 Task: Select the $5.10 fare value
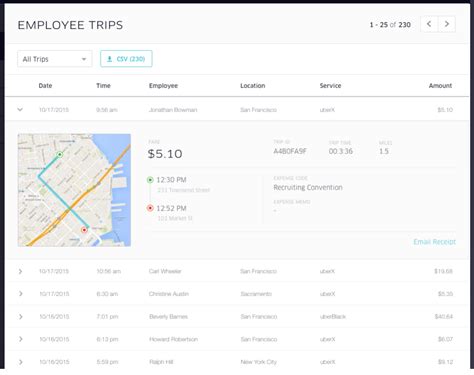[165, 154]
